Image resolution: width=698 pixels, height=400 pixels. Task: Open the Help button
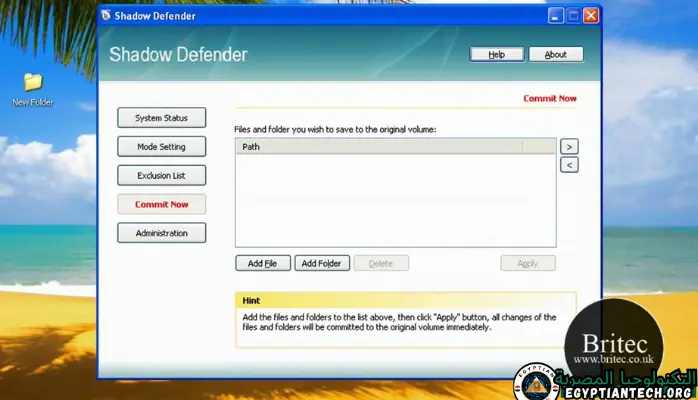tap(497, 55)
